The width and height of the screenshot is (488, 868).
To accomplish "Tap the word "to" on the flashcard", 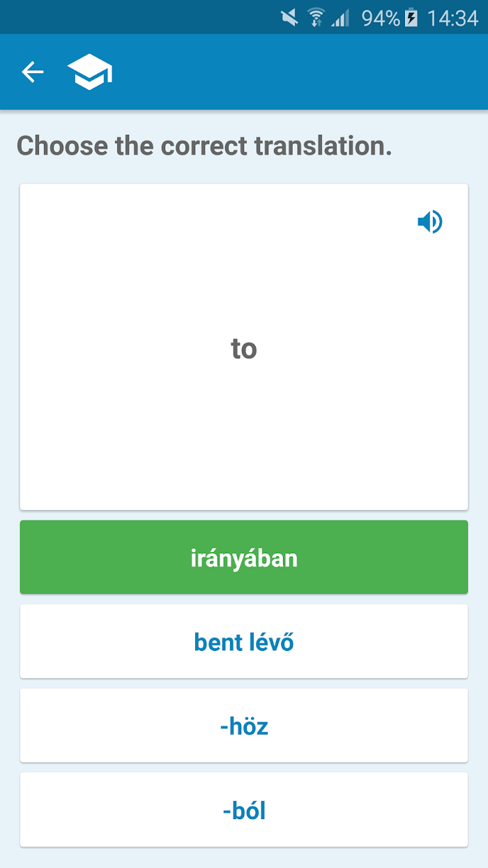I will [x=244, y=348].
